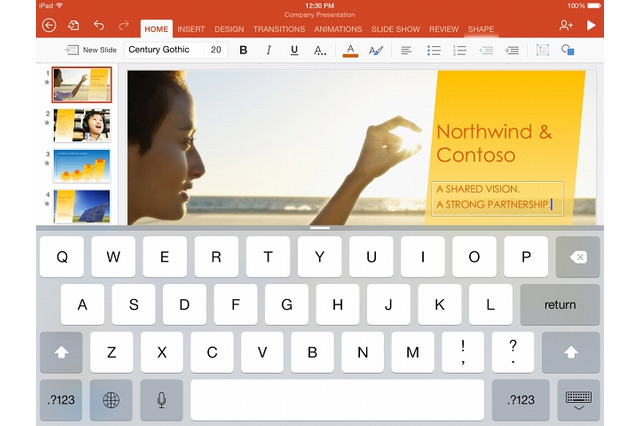The width and height of the screenshot is (640, 426).
Task: Tap the back arrow icon
Action: click(49, 25)
